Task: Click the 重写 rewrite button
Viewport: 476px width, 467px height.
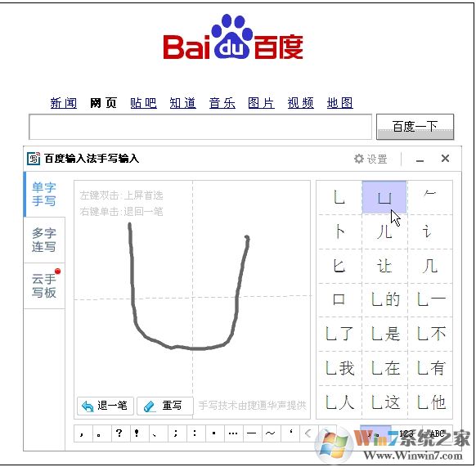Action: tap(165, 406)
